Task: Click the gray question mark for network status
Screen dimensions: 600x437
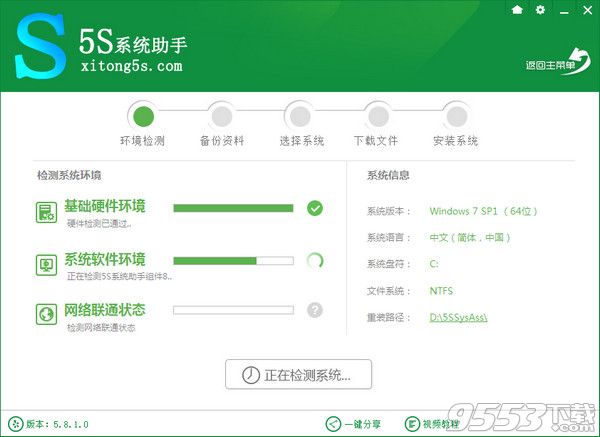Action: click(x=315, y=310)
